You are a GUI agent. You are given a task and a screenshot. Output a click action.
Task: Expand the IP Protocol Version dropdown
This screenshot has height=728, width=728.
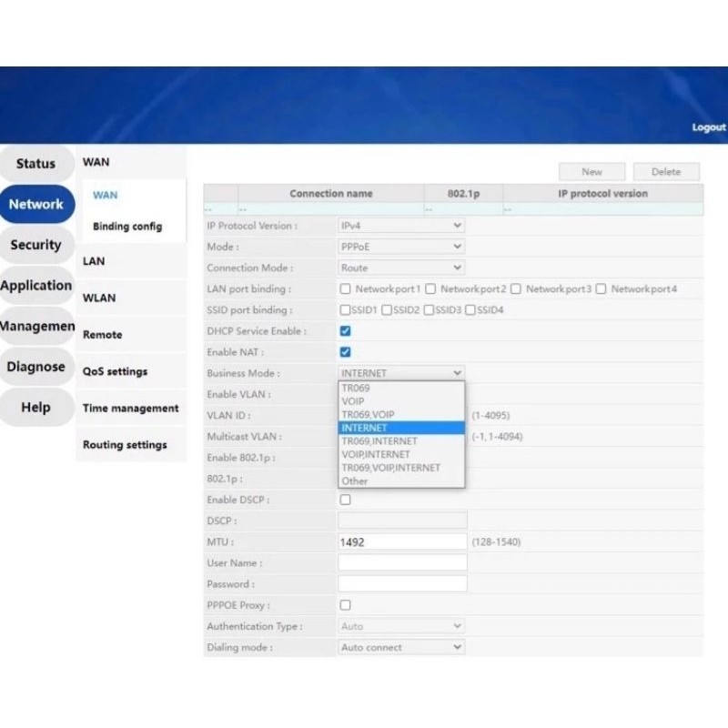pyautogui.click(x=400, y=226)
